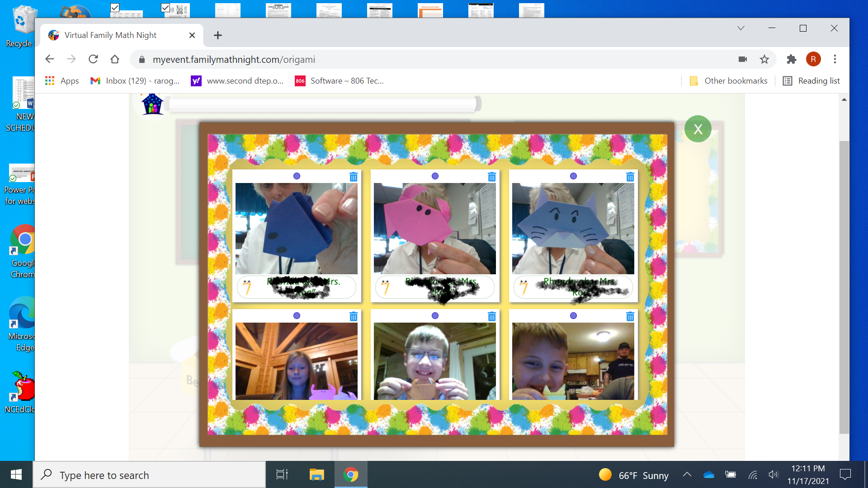Image resolution: width=868 pixels, height=488 pixels.
Task: Show hidden system tray icons
Action: point(687,474)
